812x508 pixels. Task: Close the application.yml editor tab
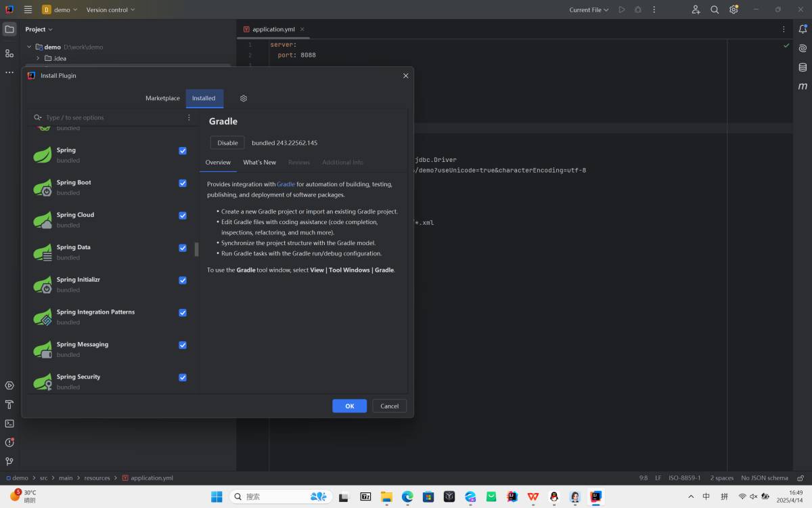[302, 29]
